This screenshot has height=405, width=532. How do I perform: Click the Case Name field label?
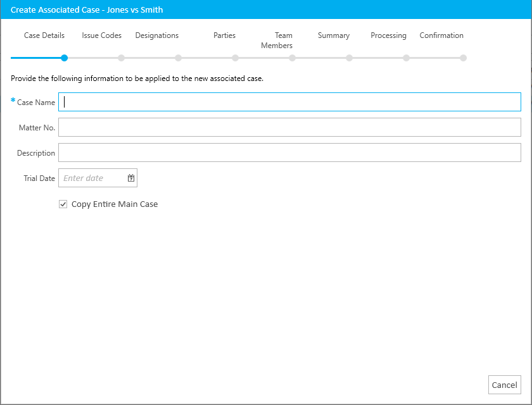[36, 103]
